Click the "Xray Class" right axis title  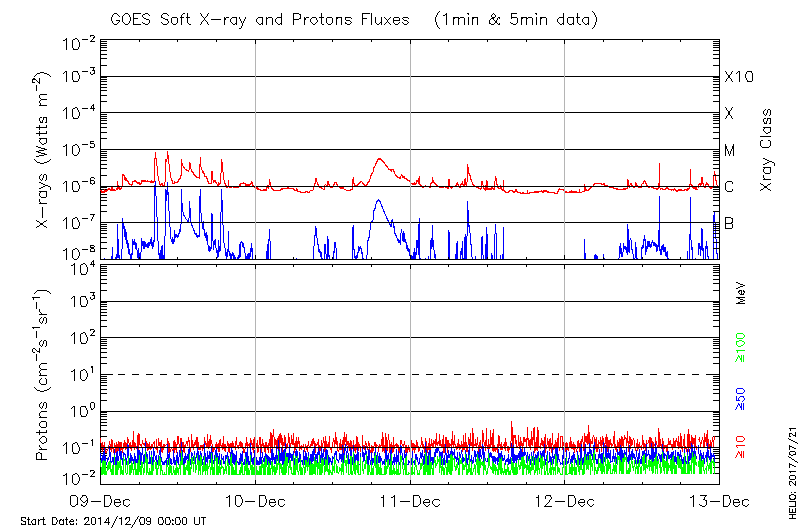click(767, 150)
